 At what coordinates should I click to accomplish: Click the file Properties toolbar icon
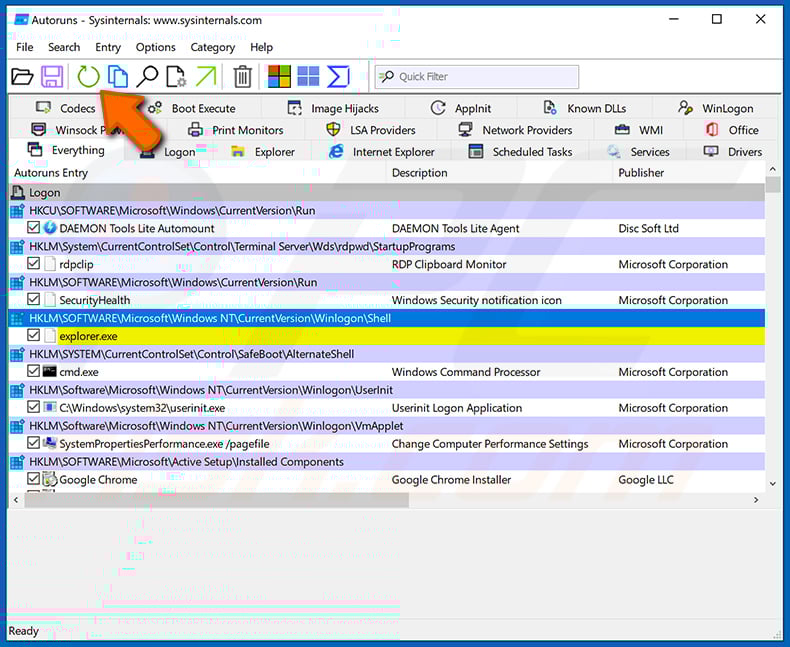tap(176, 77)
